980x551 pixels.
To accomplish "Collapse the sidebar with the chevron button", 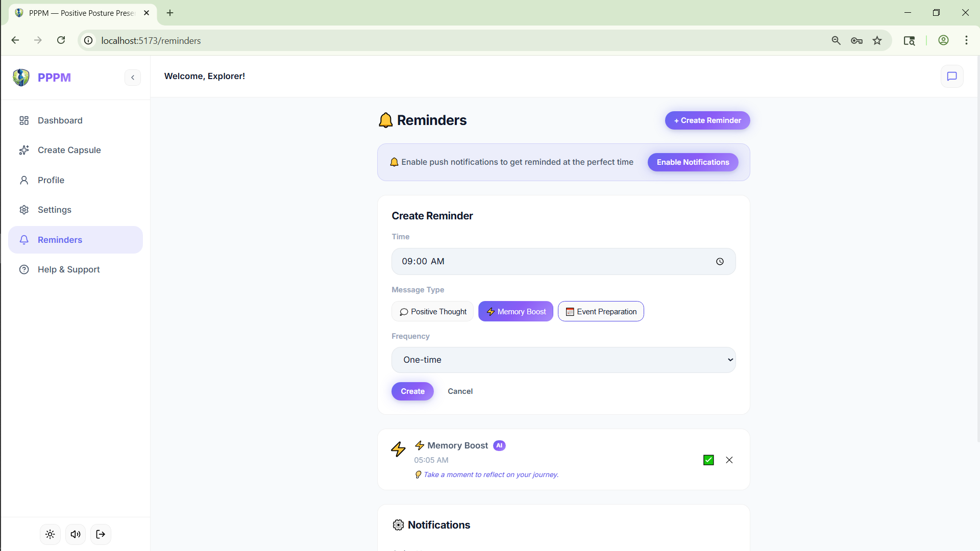I will [133, 78].
